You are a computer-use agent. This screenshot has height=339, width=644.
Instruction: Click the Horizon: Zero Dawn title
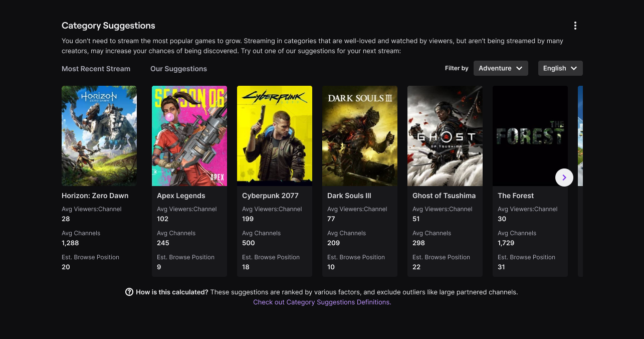tap(95, 196)
